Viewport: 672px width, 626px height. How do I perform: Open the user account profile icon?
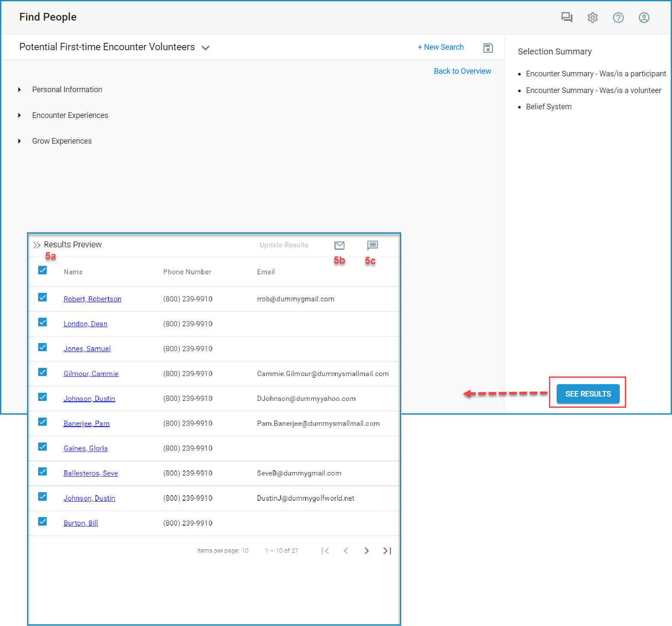pyautogui.click(x=644, y=17)
